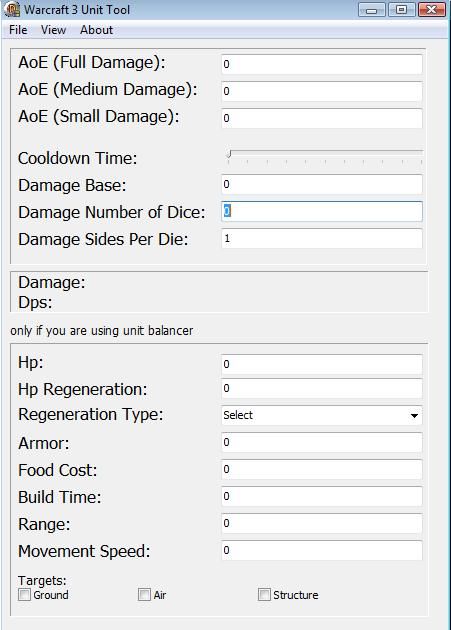The height and width of the screenshot is (630, 451).
Task: Open the File menu
Action: click(18, 30)
